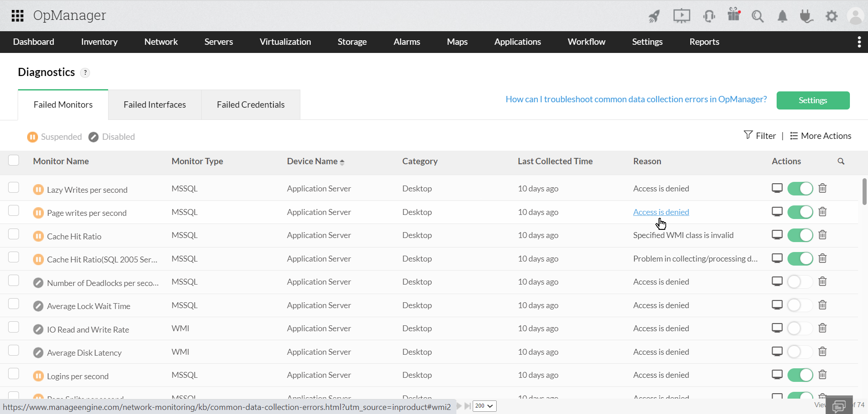Viewport: 868px width, 414px height.
Task: Click device snapshot icon for Lazy Writes per second
Action: tap(777, 188)
